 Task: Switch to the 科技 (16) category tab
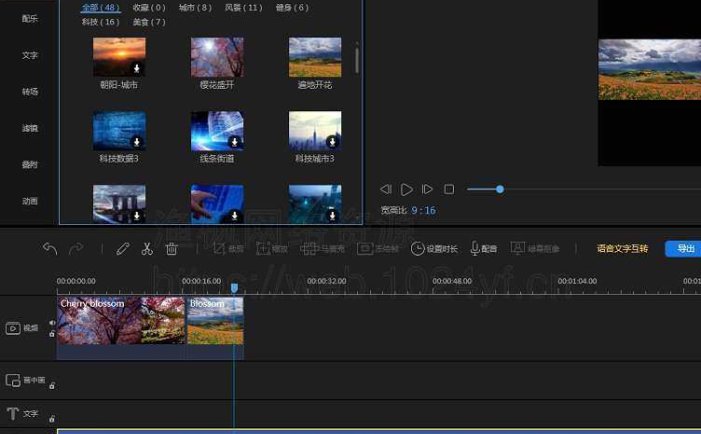pos(101,22)
